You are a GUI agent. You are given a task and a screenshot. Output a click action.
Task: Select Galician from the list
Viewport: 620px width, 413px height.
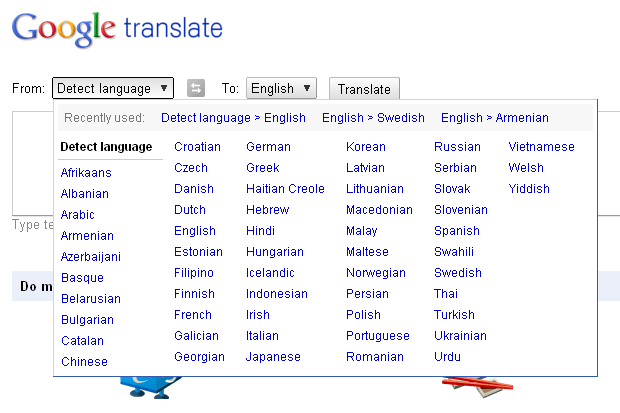click(x=197, y=335)
